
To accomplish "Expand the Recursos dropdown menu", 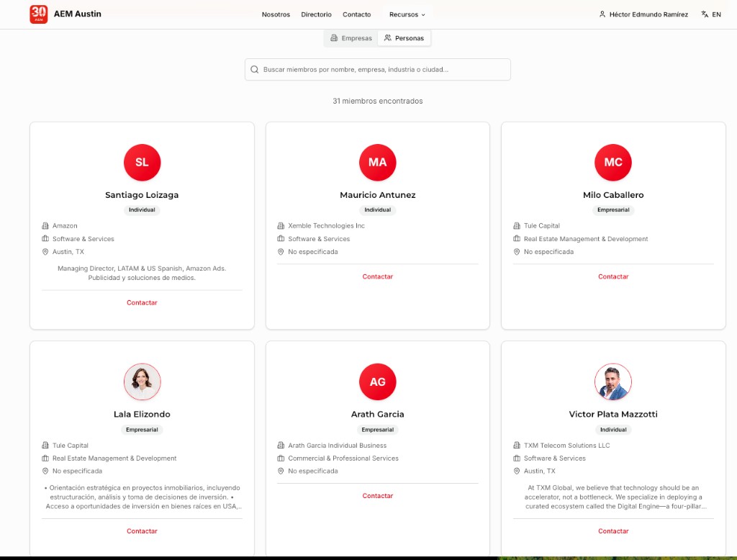I will coord(407,14).
